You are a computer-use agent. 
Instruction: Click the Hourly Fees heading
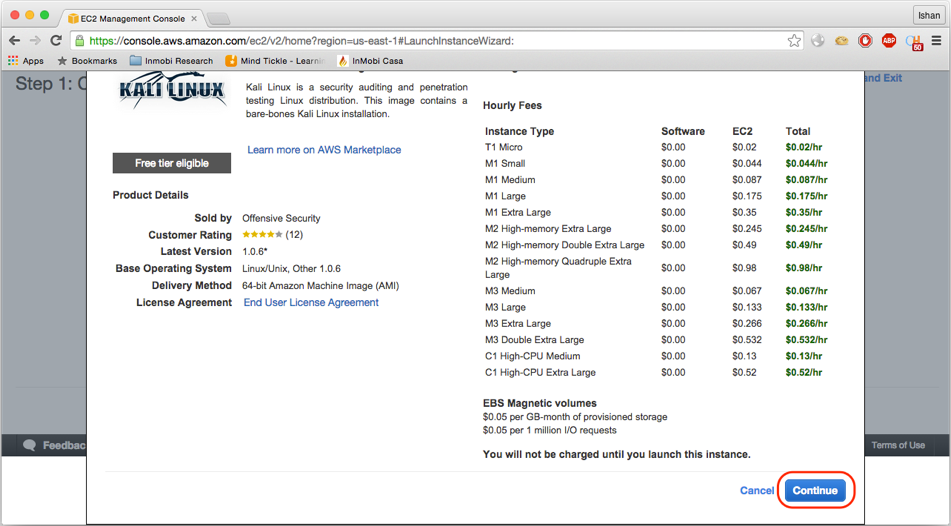coord(512,105)
